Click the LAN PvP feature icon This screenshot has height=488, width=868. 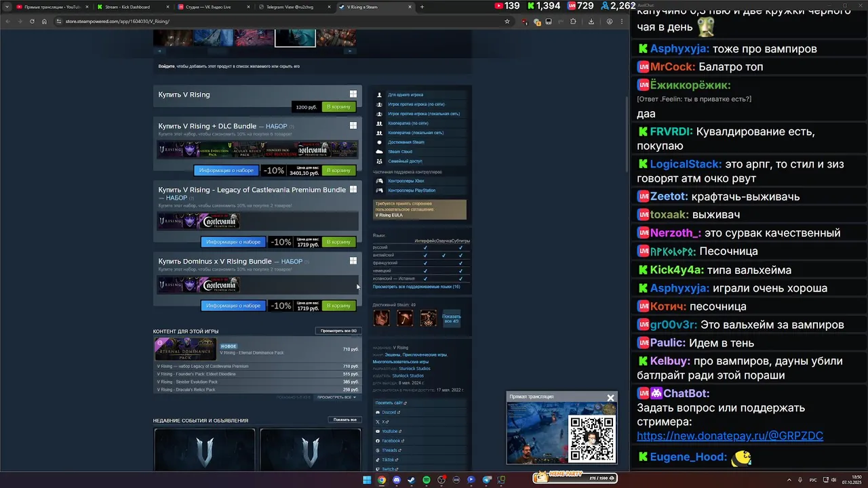[380, 114]
